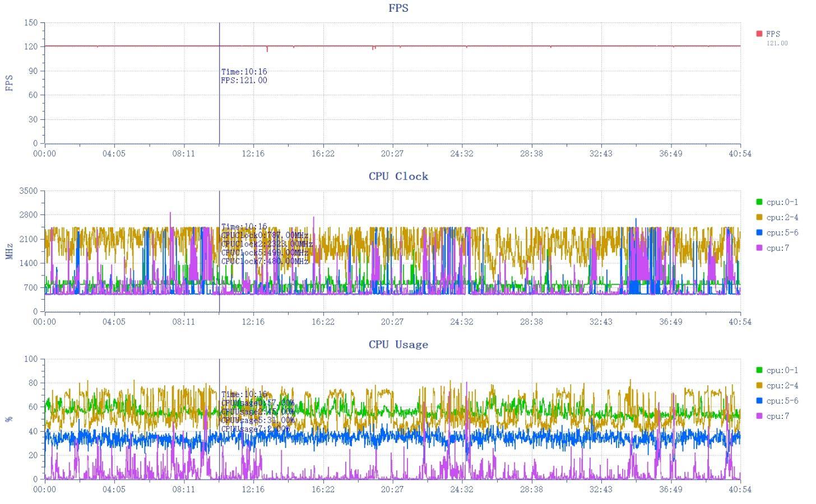Click cpu:2-4 label in CPU Usage legend
This screenshot has height=504, width=816.
(782, 385)
